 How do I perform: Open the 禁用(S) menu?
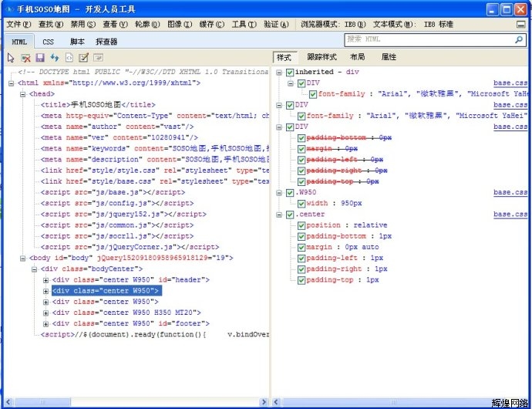[83, 25]
